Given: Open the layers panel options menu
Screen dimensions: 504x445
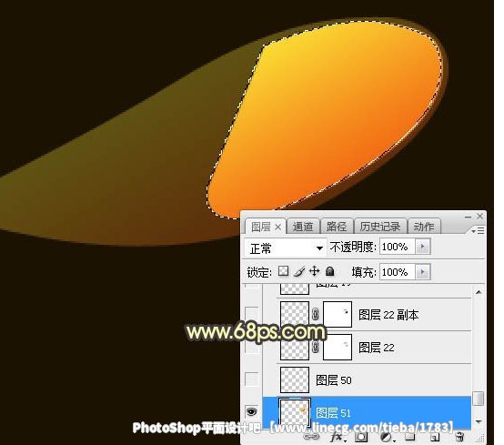Looking at the screenshot, I should (x=478, y=230).
